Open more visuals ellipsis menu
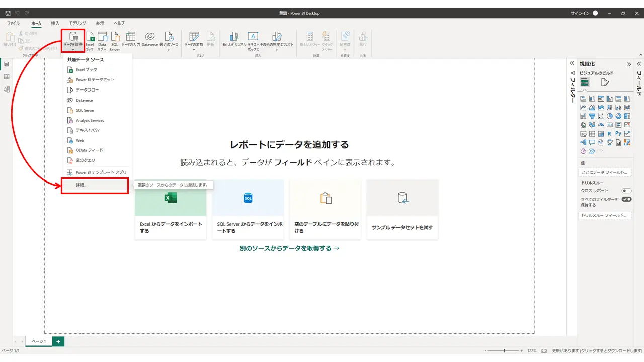644x362 pixels. [x=601, y=151]
